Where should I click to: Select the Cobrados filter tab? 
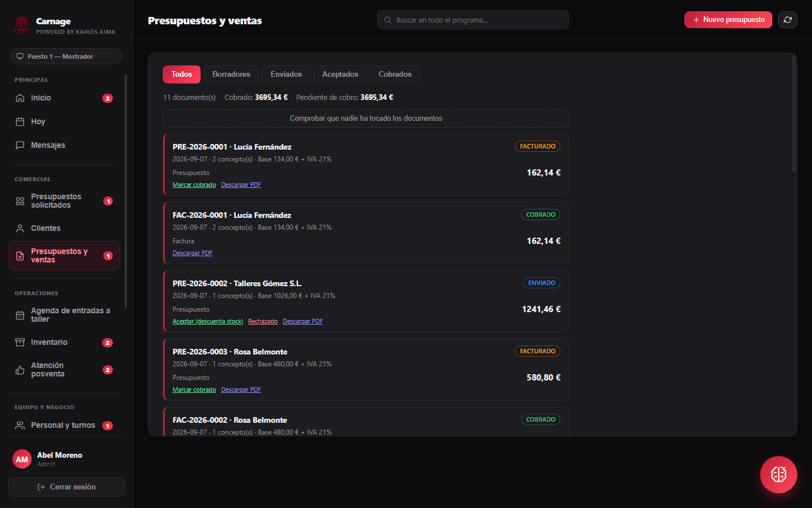pyautogui.click(x=395, y=75)
